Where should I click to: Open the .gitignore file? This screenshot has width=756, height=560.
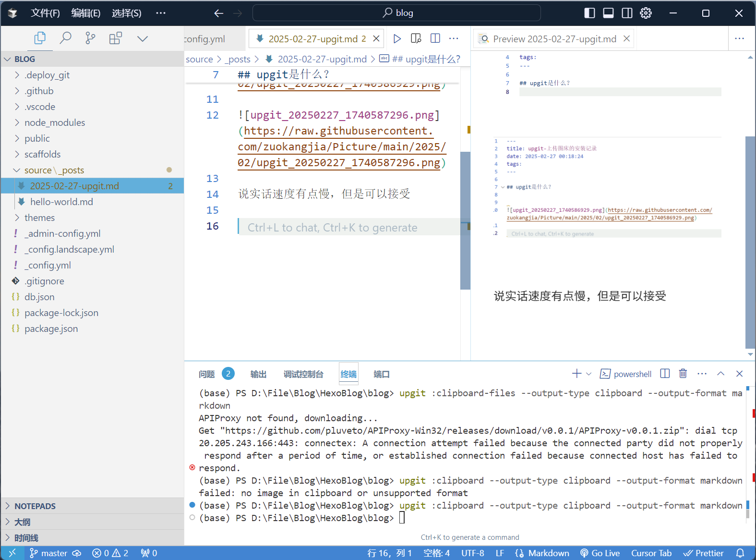tap(92, 281)
